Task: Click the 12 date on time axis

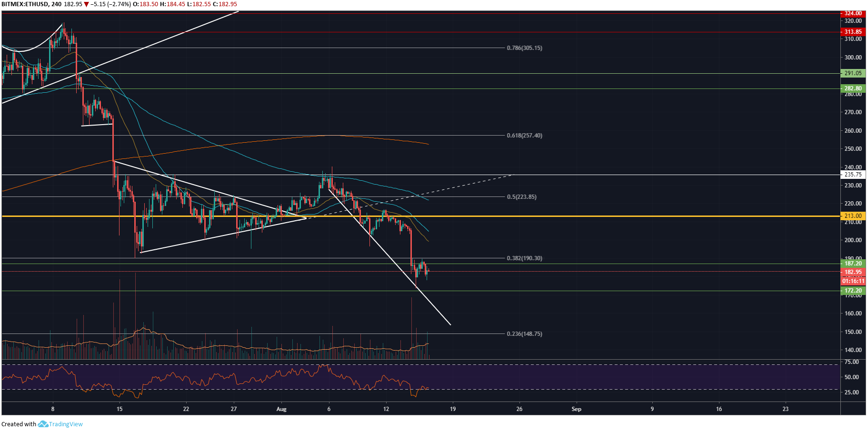Action: pyautogui.click(x=386, y=409)
